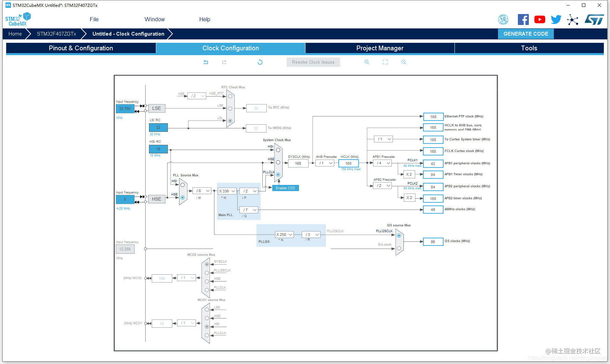Viewport: 610px width, 364px height.
Task: Select HSE in System Clock Mux
Action: 278,162
